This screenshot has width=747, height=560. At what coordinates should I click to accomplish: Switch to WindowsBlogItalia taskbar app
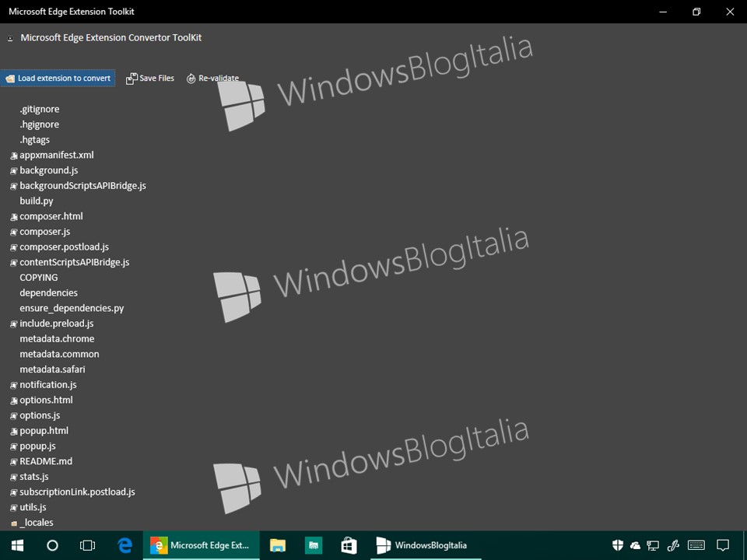[x=426, y=545]
